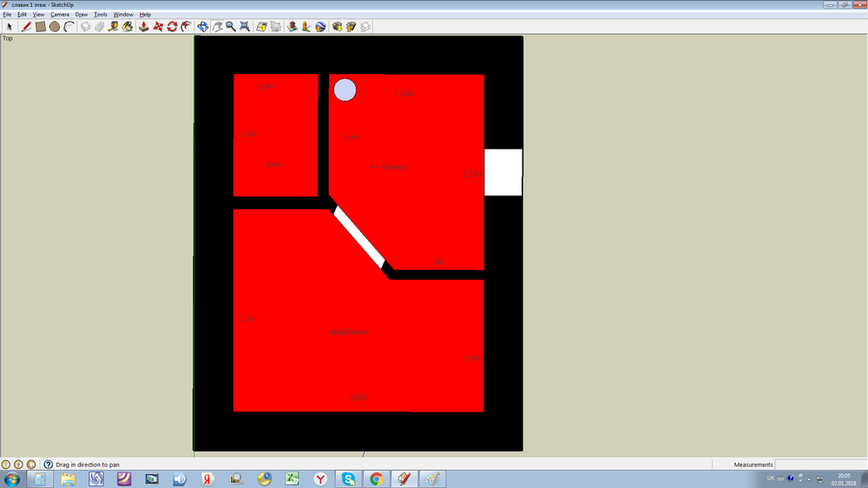Viewport: 868px width, 488px height.
Task: Click the Preview in Google Earth icon
Action: tap(320, 27)
